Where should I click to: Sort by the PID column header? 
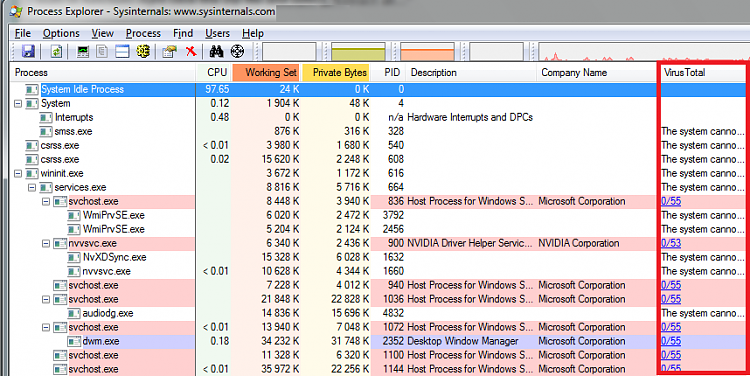388,73
